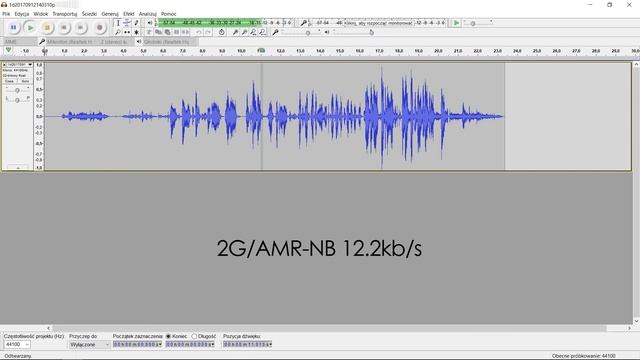Click the Pozycja dźwięku time field
This screenshot has height=360, width=640.
247,344
